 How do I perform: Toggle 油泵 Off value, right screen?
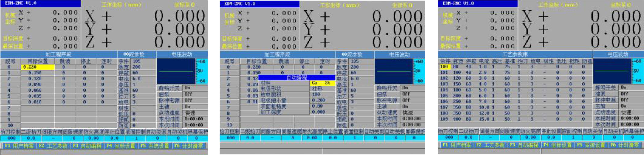(x=631, y=94)
